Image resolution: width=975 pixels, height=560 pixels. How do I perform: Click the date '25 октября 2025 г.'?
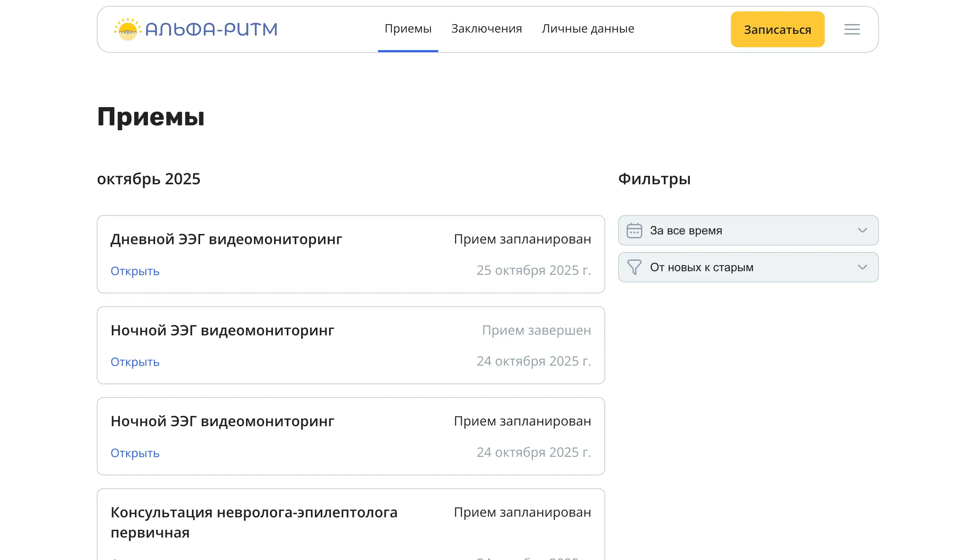pyautogui.click(x=533, y=270)
